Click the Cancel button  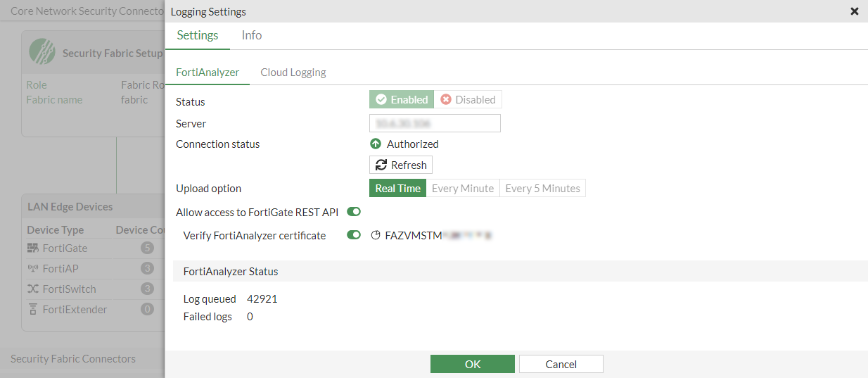pyautogui.click(x=561, y=364)
